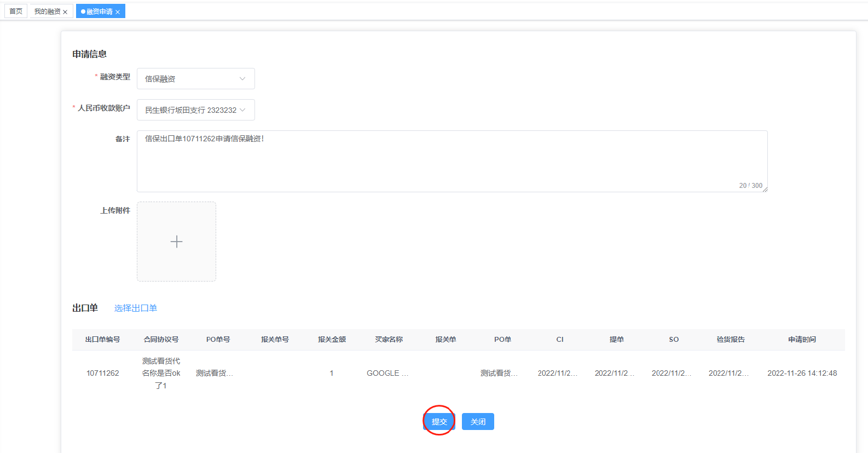Screen dimensions: 868x453
Task: Click the 买家名称 column header
Action: (x=389, y=340)
